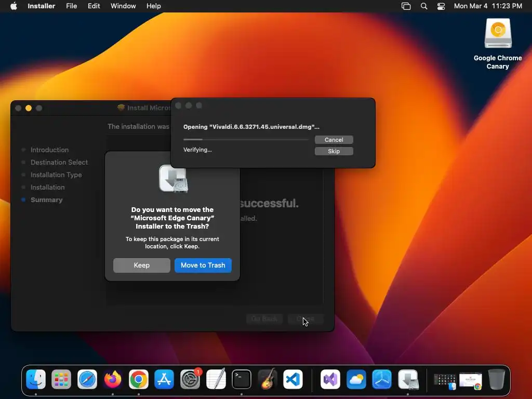This screenshot has height=399, width=532.
Task: Click the date and time in menu bar
Action: (x=488, y=6)
